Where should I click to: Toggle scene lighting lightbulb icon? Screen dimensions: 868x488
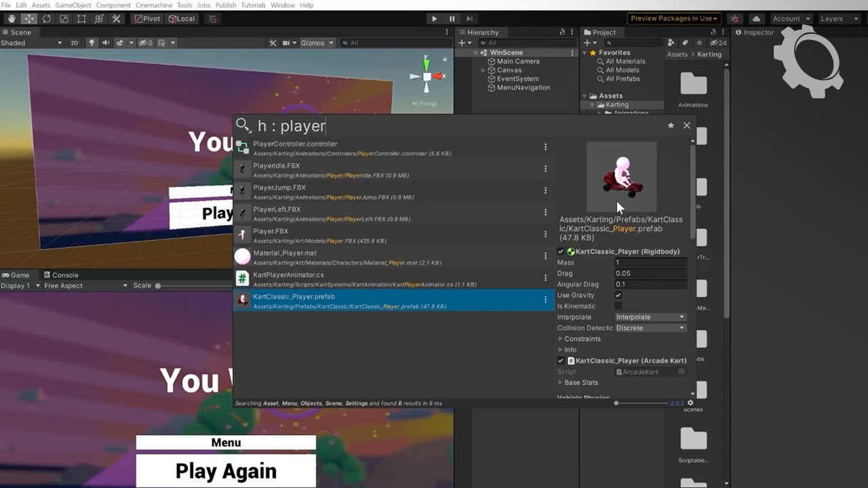[92, 43]
